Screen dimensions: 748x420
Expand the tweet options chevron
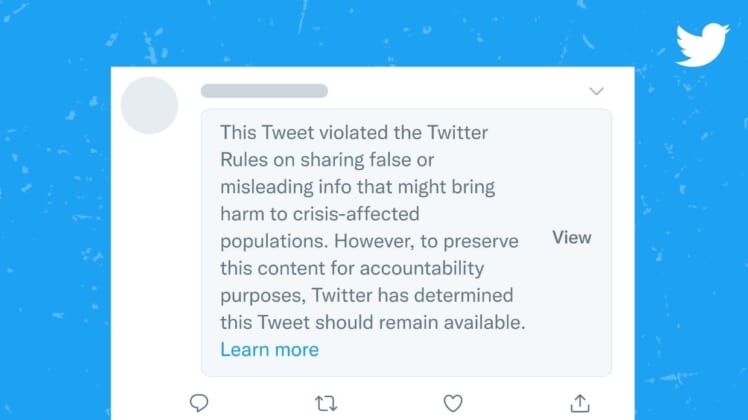pos(596,91)
